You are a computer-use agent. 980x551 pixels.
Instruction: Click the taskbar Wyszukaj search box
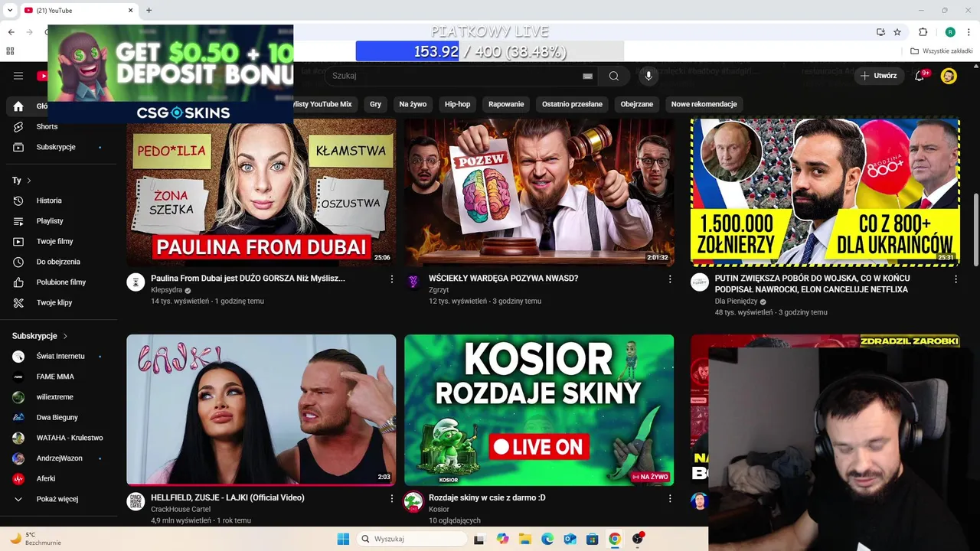pos(412,539)
